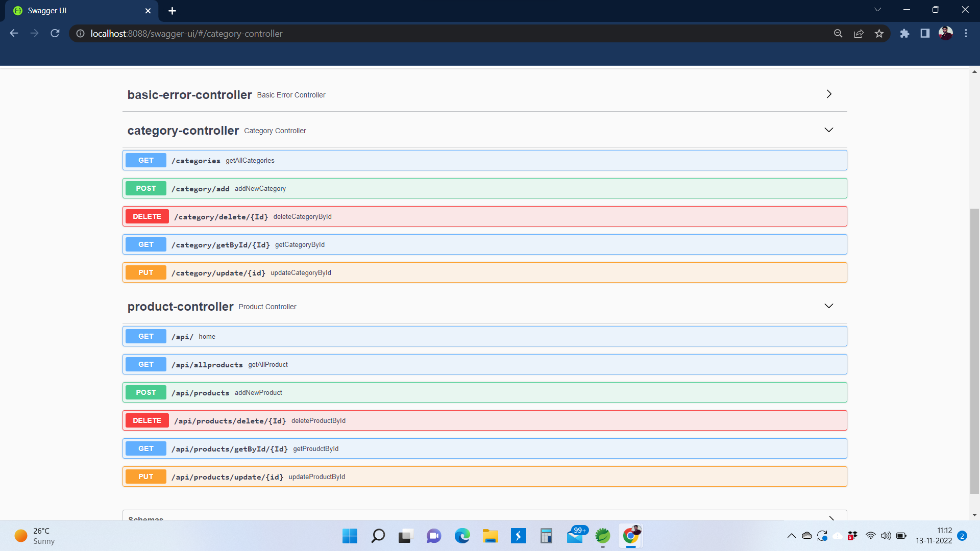Open Teams Chat from the taskbar

(433, 536)
